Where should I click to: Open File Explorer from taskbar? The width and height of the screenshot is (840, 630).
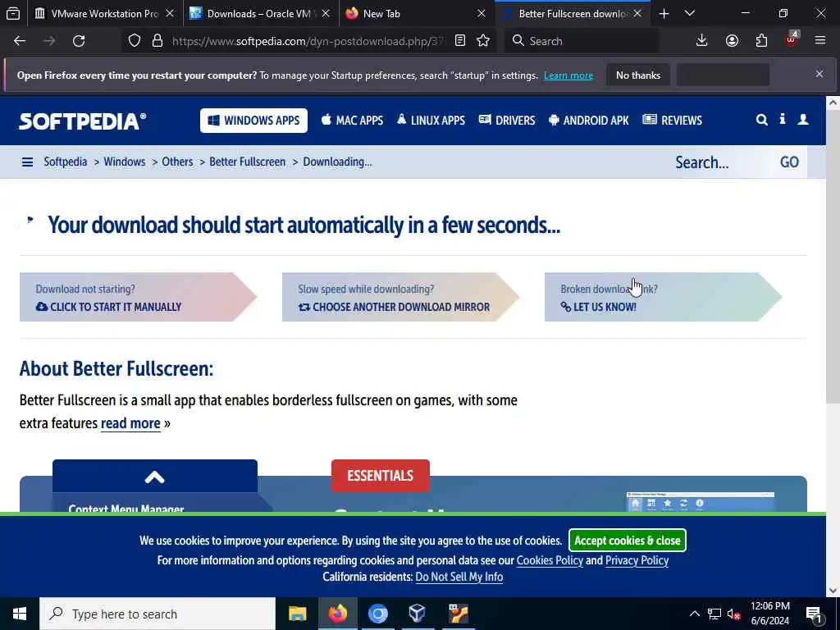(297, 614)
